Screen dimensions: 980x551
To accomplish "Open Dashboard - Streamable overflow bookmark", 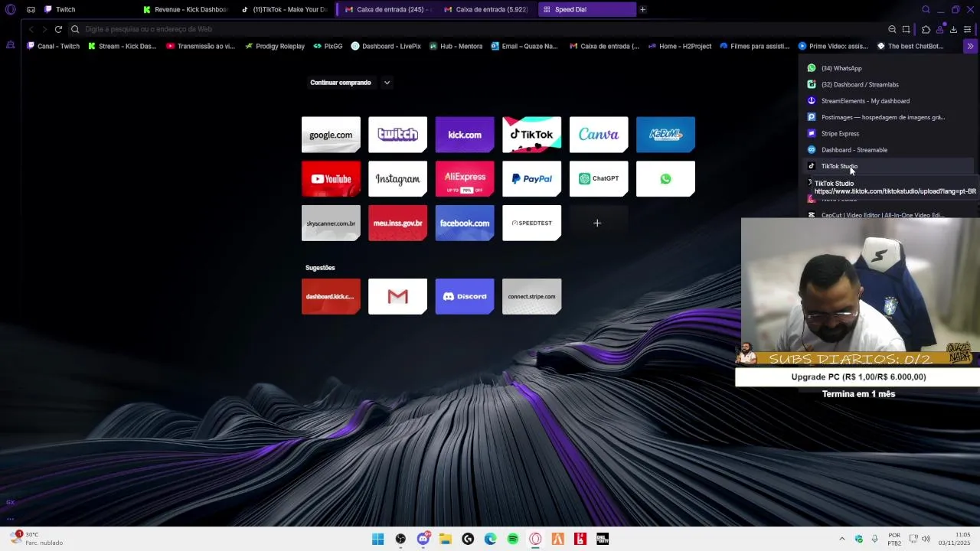I will point(888,150).
